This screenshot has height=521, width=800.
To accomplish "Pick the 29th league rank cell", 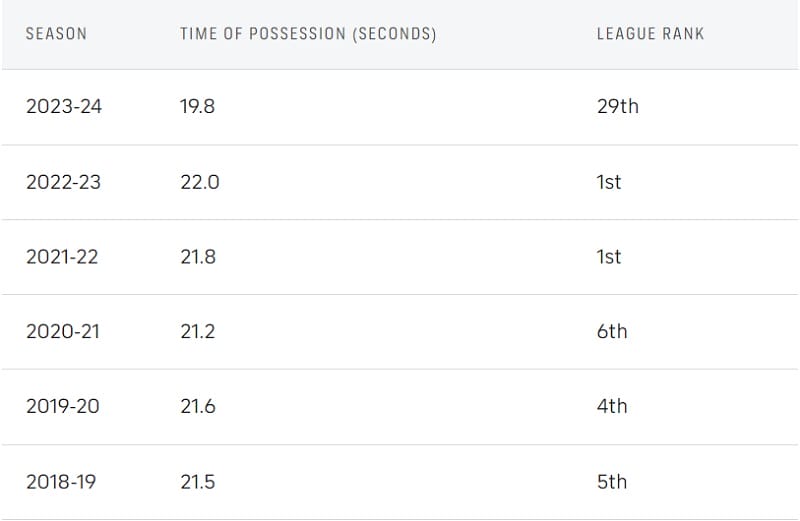I will coord(617,106).
